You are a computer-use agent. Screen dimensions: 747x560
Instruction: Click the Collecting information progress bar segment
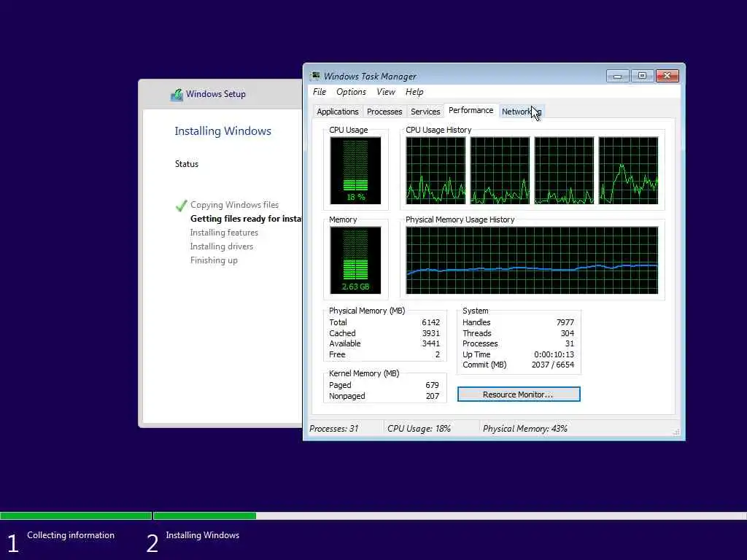point(76,516)
